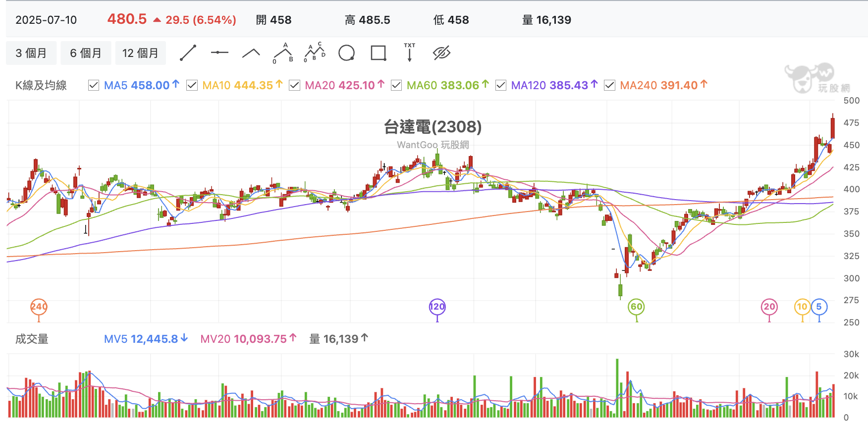
Task: Select the rectangle drawing tool
Action: (x=379, y=53)
